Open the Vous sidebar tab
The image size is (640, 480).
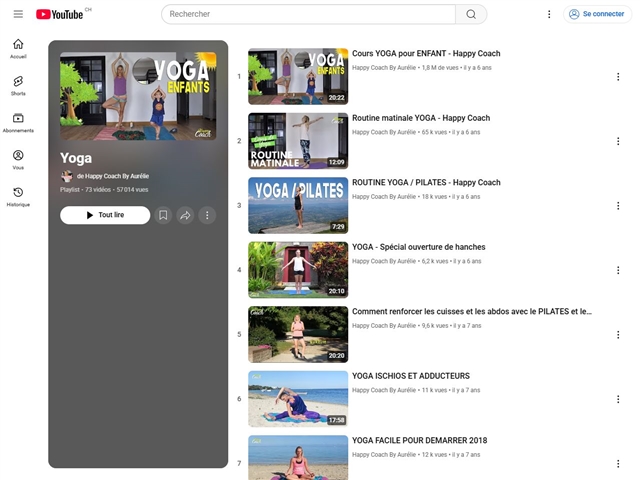pos(18,160)
